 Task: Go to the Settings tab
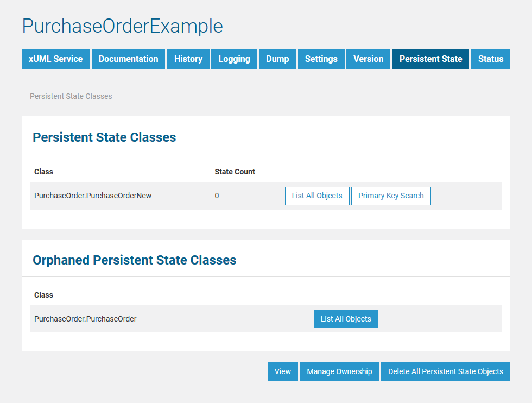point(321,59)
